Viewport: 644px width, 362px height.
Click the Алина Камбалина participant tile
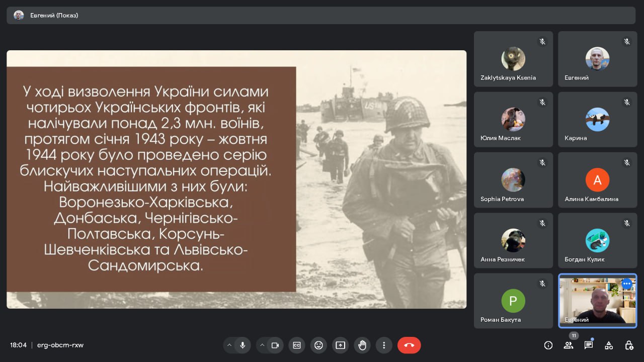click(x=597, y=180)
